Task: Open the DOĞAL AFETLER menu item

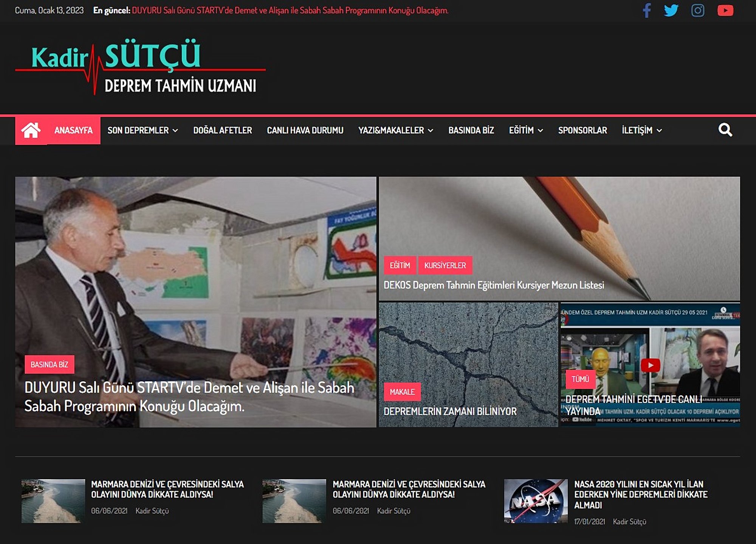Action: (x=222, y=130)
